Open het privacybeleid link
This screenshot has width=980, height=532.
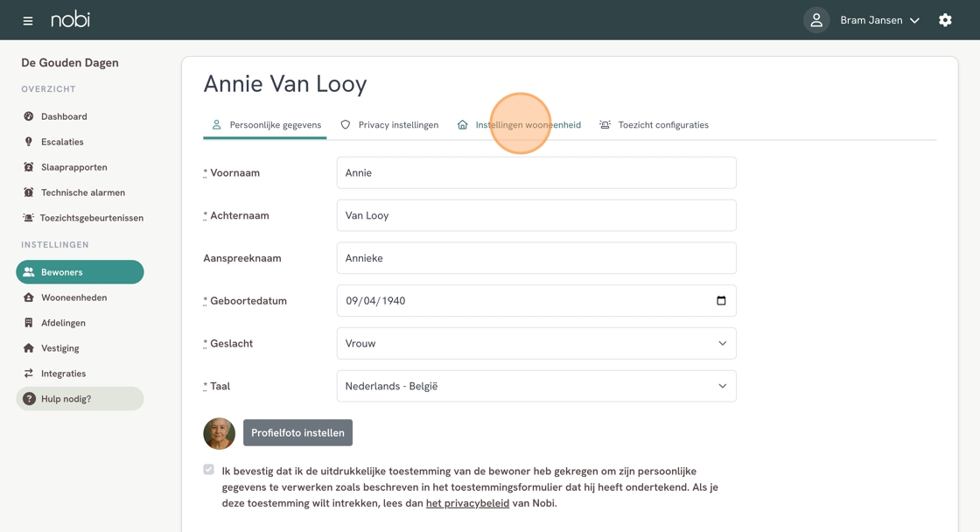click(467, 503)
